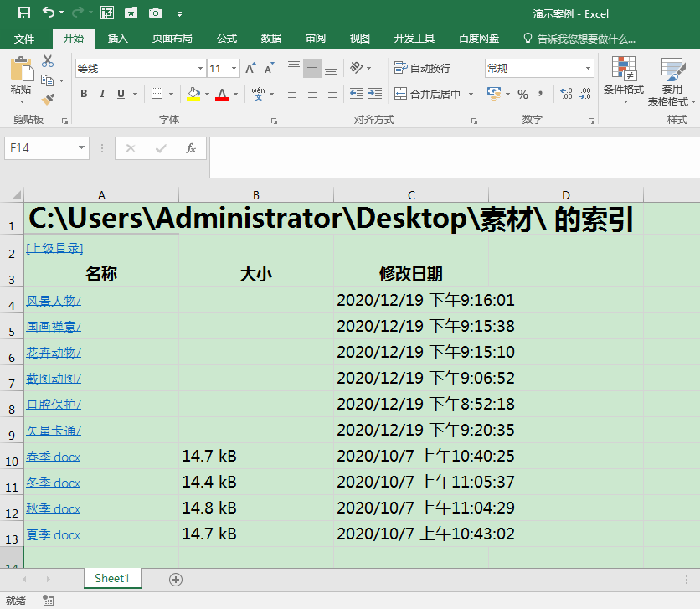
Task: Switch to the Page Layout (页面布局) tab
Action: click(172, 39)
